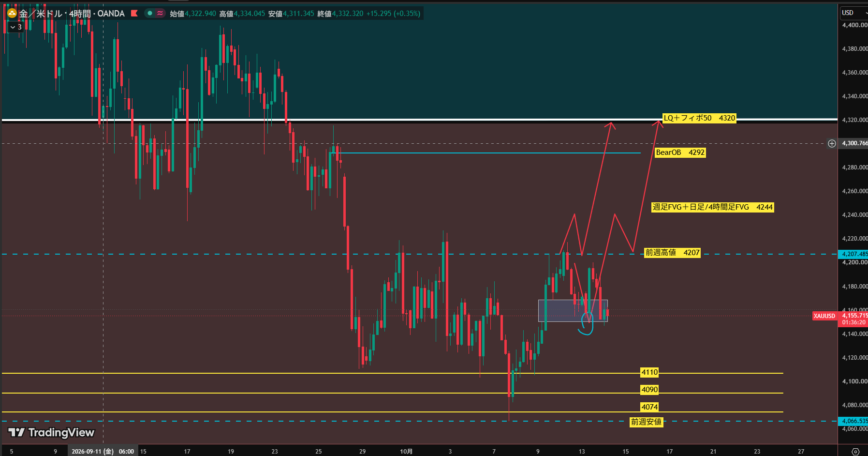Toggle the green market status dot

pyautogui.click(x=150, y=14)
